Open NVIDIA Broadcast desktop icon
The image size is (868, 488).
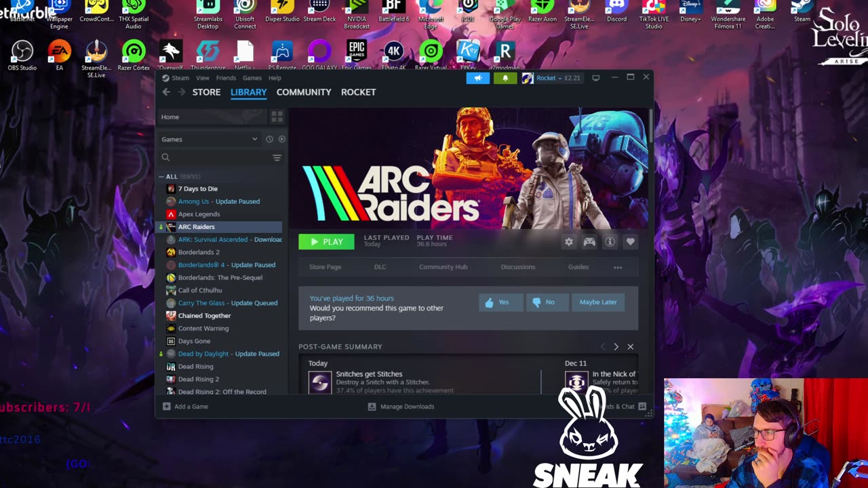pos(357,14)
